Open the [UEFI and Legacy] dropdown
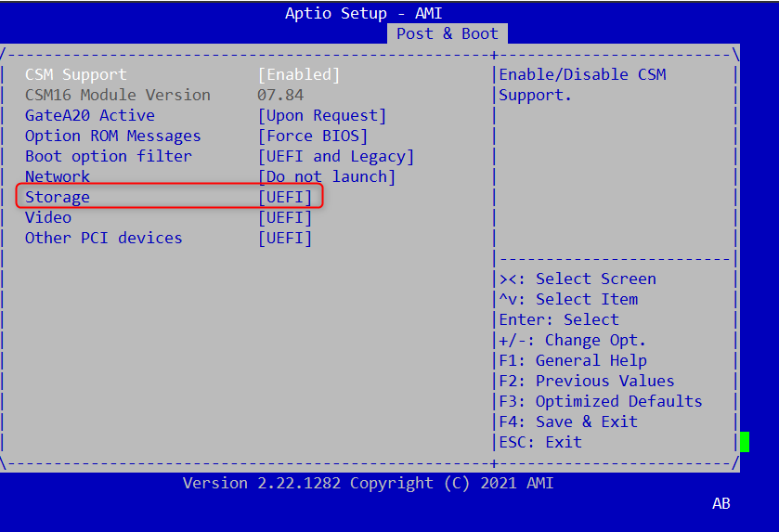The image size is (779, 532). click(335, 156)
